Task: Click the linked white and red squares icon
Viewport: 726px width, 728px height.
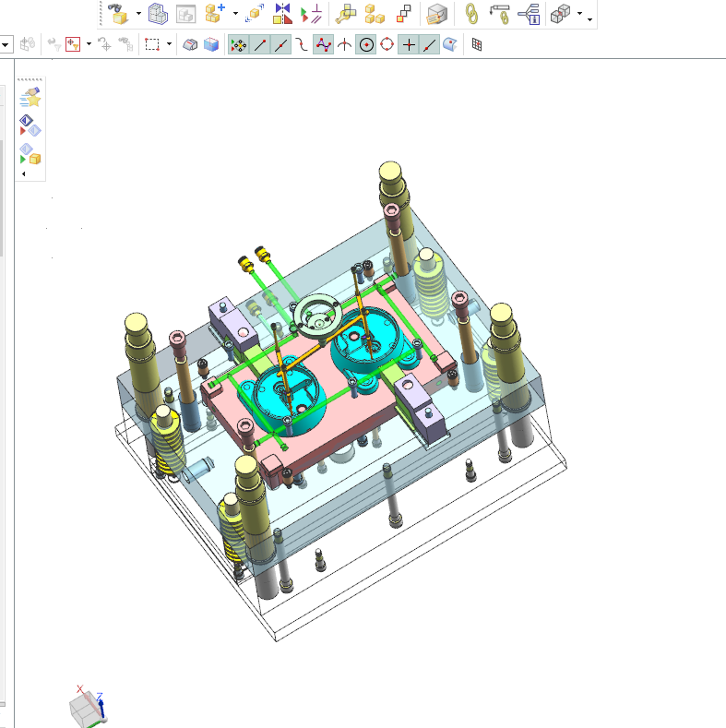Action: (x=404, y=14)
